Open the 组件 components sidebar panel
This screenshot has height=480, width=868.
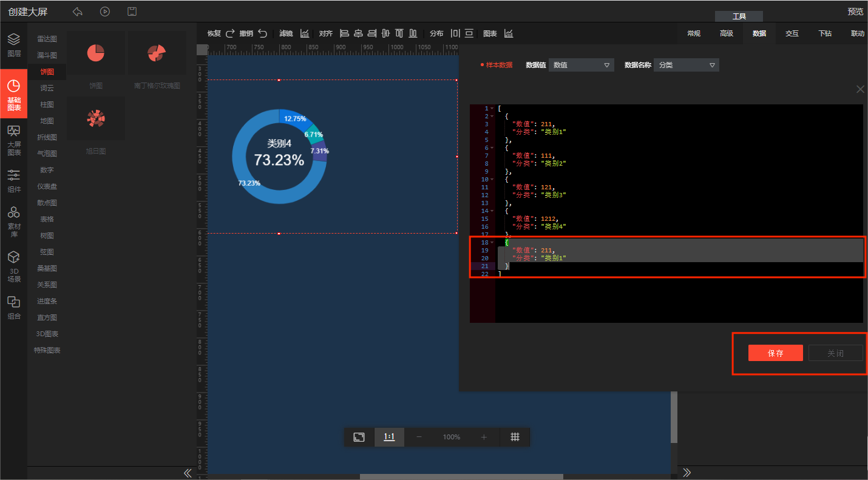(14, 181)
